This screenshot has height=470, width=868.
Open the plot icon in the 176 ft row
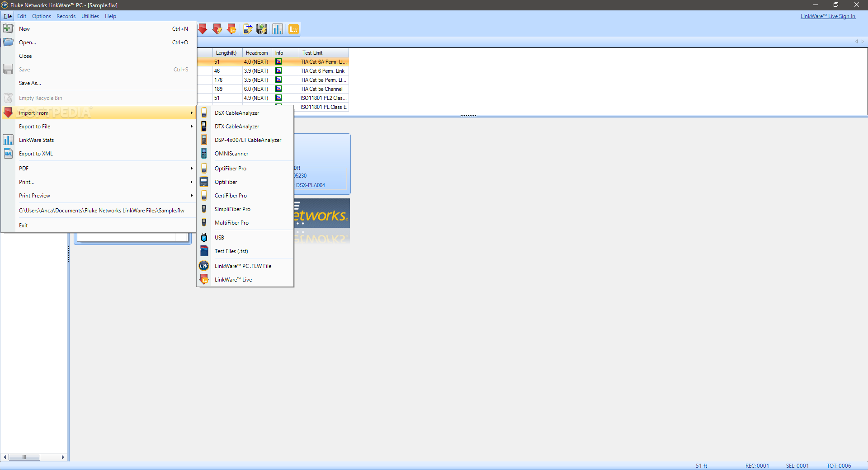pos(278,80)
